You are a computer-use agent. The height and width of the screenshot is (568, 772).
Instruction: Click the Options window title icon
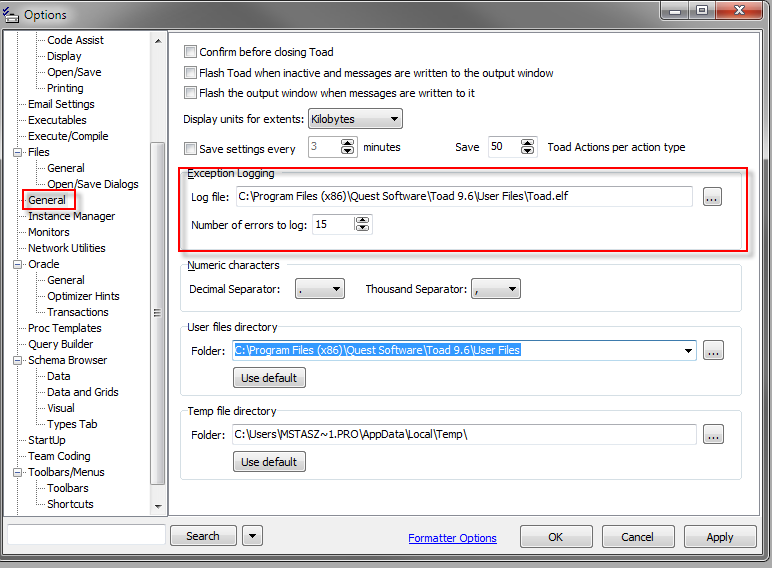point(10,15)
